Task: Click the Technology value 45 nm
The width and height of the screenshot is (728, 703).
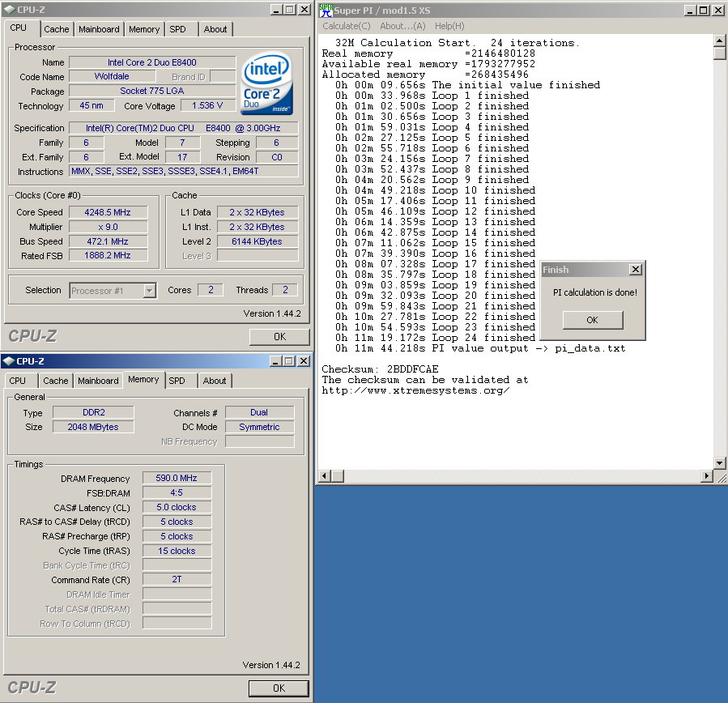Action: (92, 105)
